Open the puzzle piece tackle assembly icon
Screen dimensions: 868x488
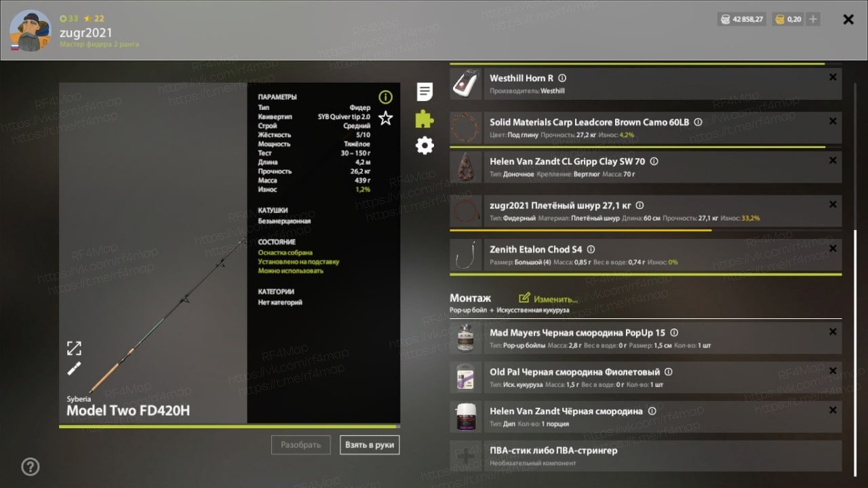425,119
